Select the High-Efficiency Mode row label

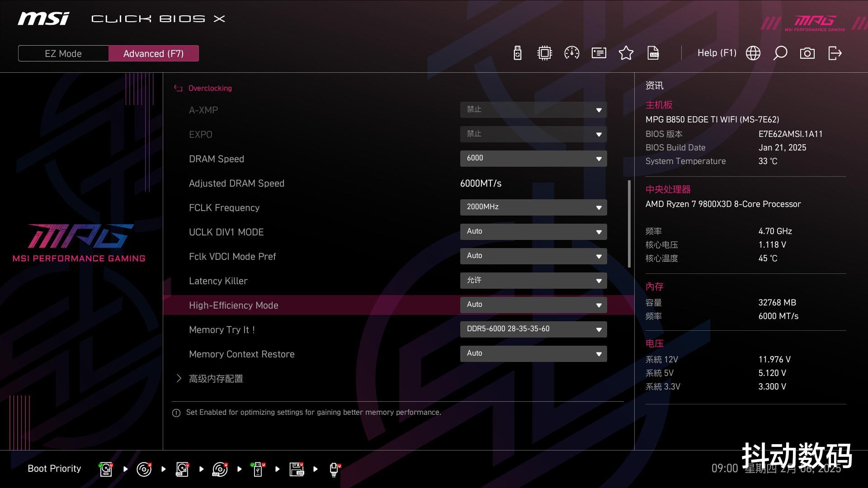(x=234, y=305)
